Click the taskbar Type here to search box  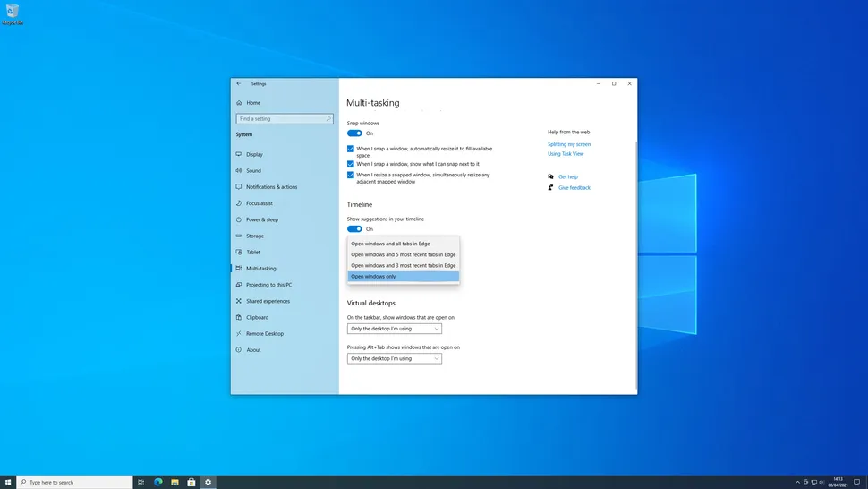pos(75,483)
